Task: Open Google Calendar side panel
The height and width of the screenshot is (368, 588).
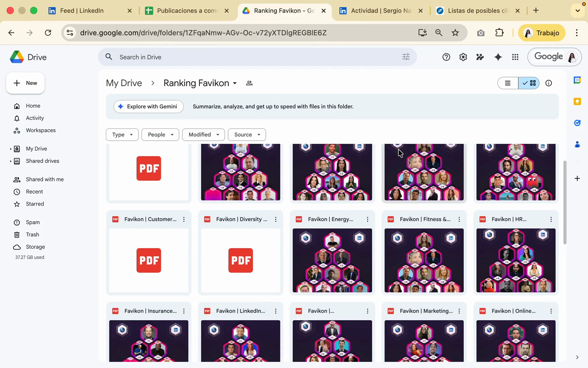Action: coord(577,80)
